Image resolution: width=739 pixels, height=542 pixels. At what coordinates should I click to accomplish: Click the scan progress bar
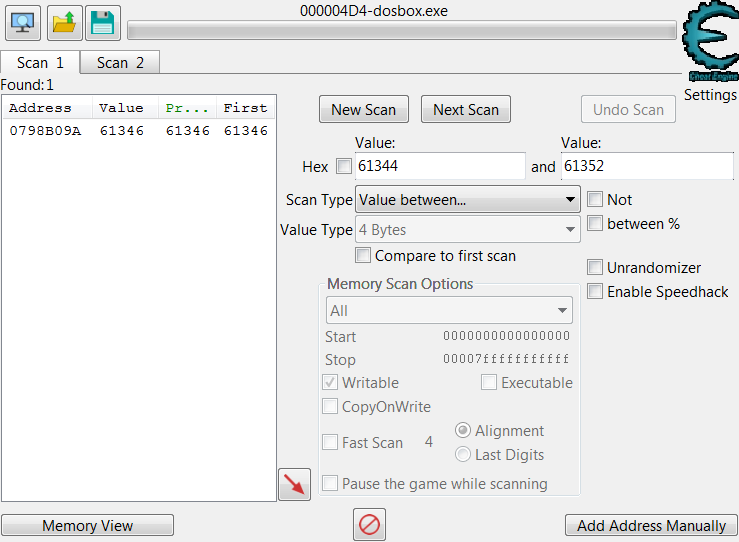point(401,31)
